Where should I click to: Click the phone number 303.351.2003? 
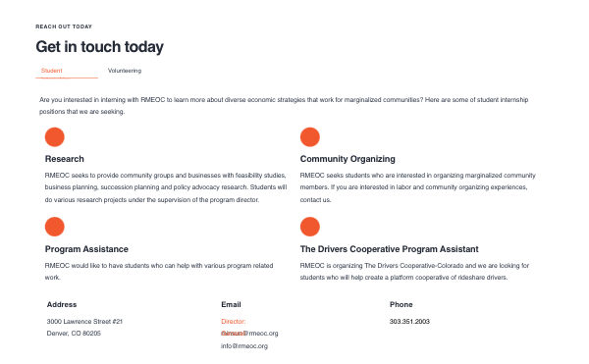click(409, 322)
